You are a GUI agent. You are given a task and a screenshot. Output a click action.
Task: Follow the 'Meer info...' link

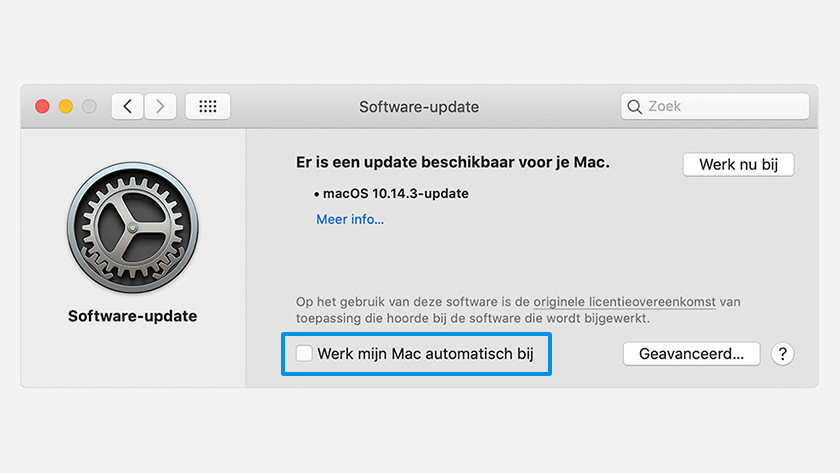tap(350, 219)
